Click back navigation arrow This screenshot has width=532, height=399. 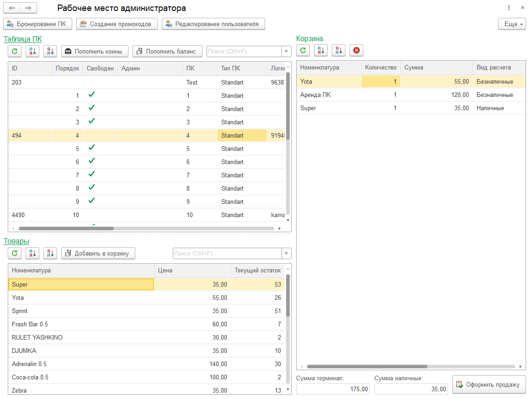pyautogui.click(x=12, y=8)
